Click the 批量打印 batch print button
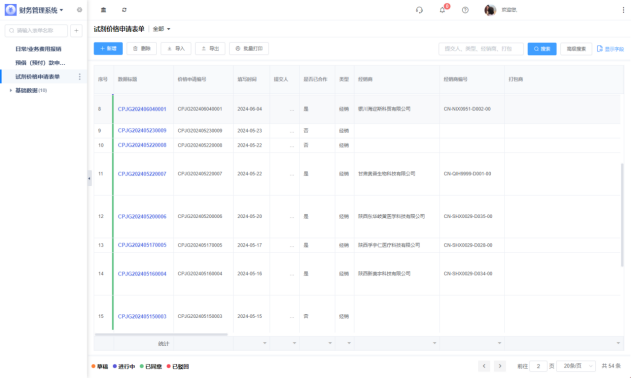The width and height of the screenshot is (632, 378). pos(249,48)
